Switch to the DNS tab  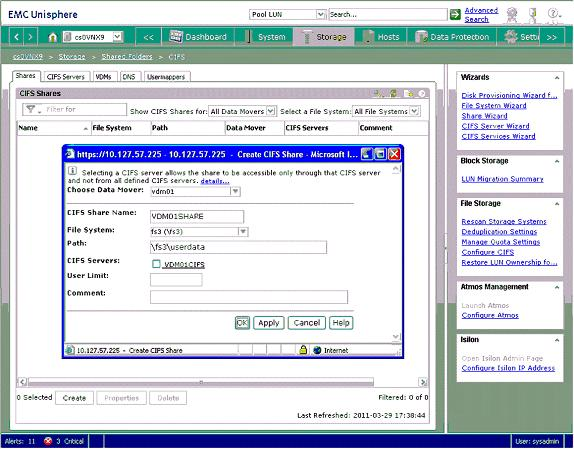coord(129,77)
